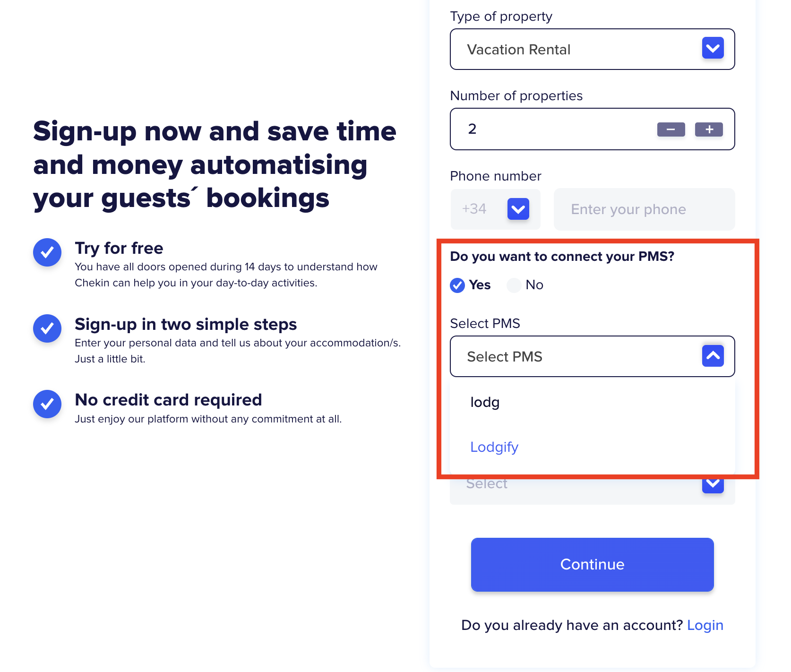Click the No credit card required checkmark icon
791x672 pixels.
[x=47, y=404]
